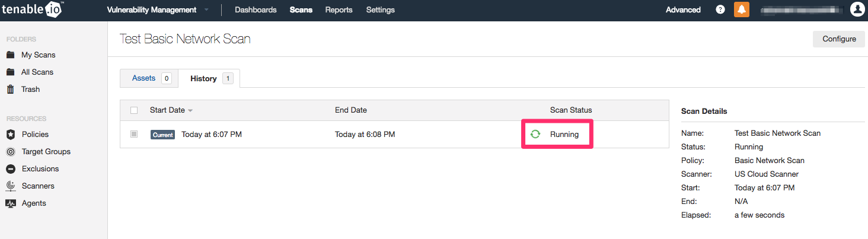Toggle the Start Date sort arrow
The image size is (868, 239).
(190, 111)
